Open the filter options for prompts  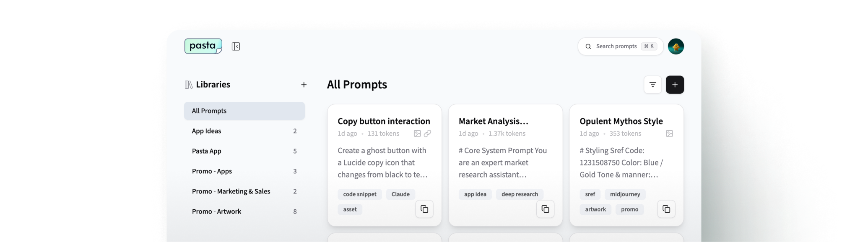(x=652, y=85)
